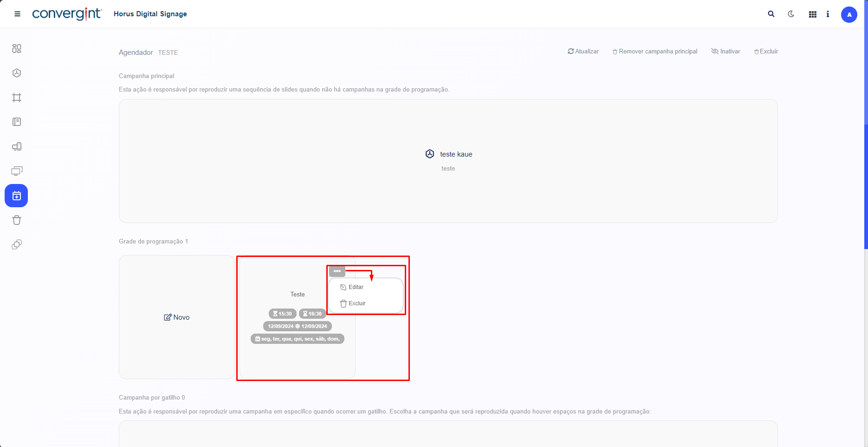
Task: Select the scheduler calendar sidebar icon
Action: tap(16, 196)
